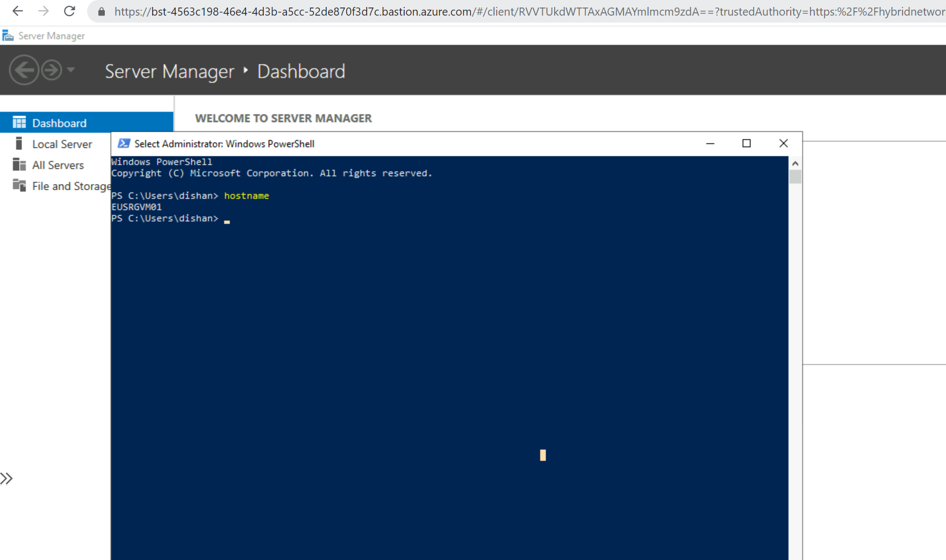
Task: Click the Server Manager breadcrumb text
Action: pos(169,71)
